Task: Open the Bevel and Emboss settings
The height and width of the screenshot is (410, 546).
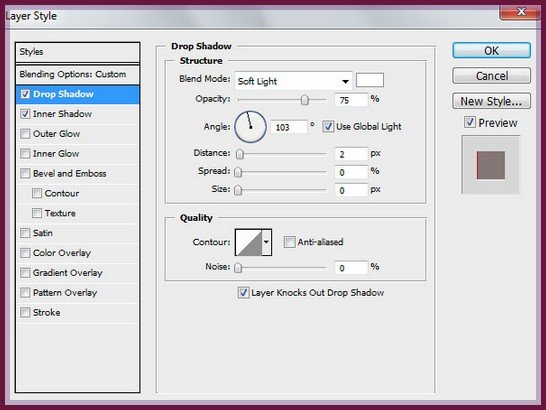Action: (70, 173)
